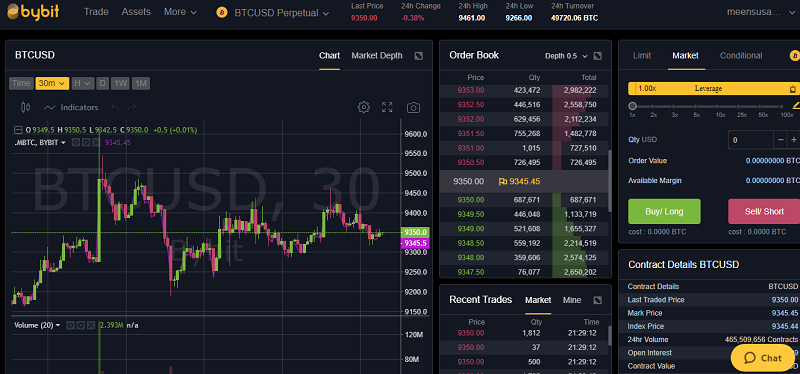Viewport: 800px width, 374px height.
Task: Go to Trade menu
Action: click(96, 12)
